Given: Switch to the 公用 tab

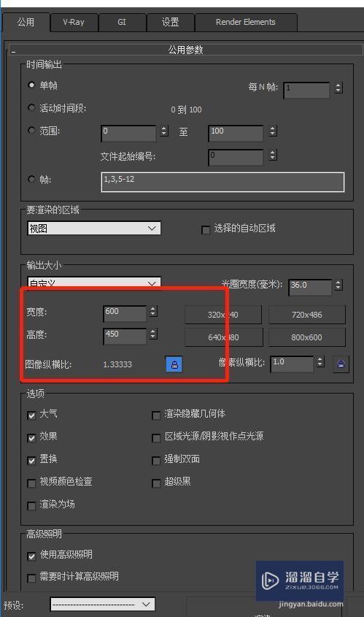Looking at the screenshot, I should [26, 22].
